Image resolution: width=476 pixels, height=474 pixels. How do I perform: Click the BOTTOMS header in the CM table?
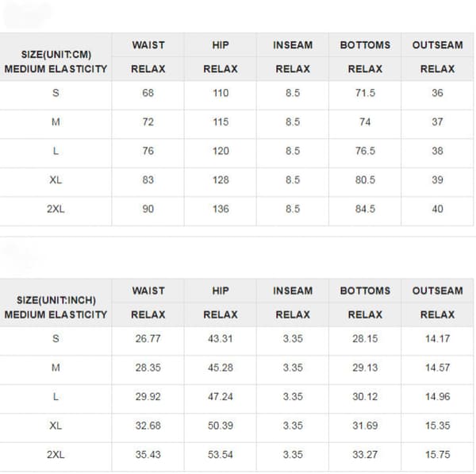coord(365,45)
